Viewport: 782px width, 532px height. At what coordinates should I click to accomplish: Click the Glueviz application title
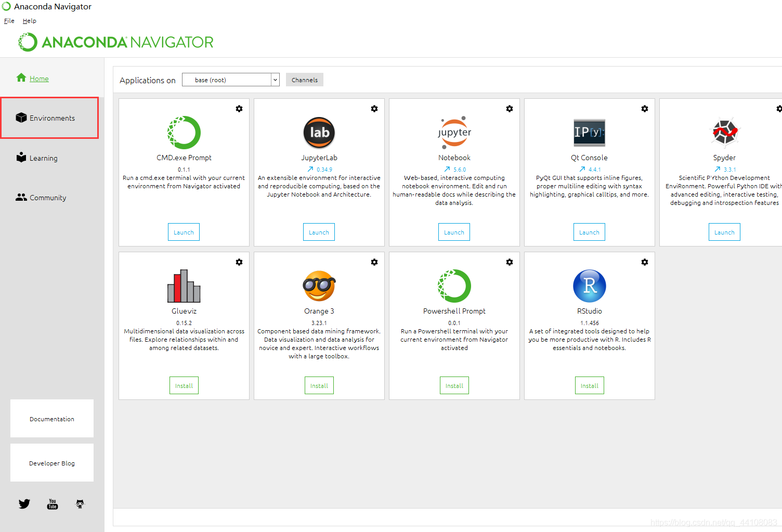[x=184, y=311]
